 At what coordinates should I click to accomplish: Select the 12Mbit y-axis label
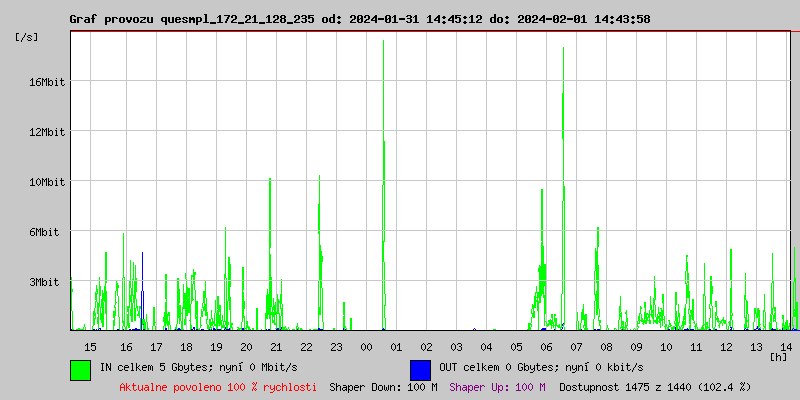pyautogui.click(x=47, y=132)
